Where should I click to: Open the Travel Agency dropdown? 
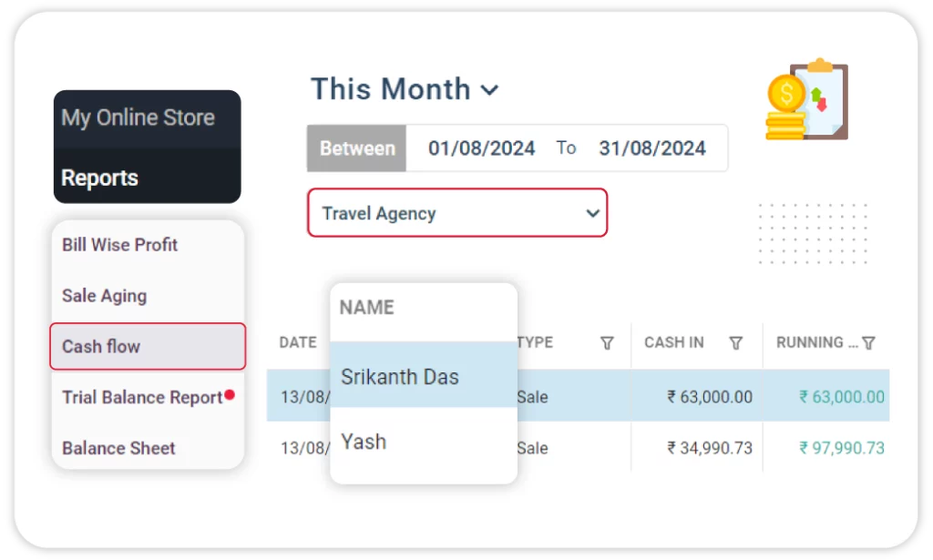pos(456,213)
